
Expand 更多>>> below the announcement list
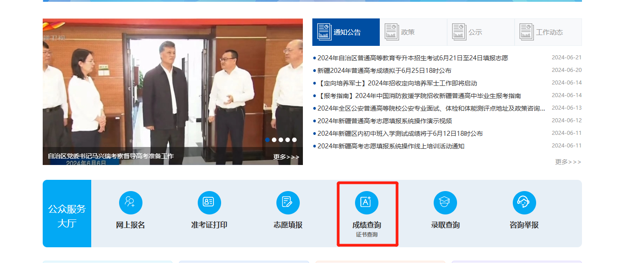(568, 162)
